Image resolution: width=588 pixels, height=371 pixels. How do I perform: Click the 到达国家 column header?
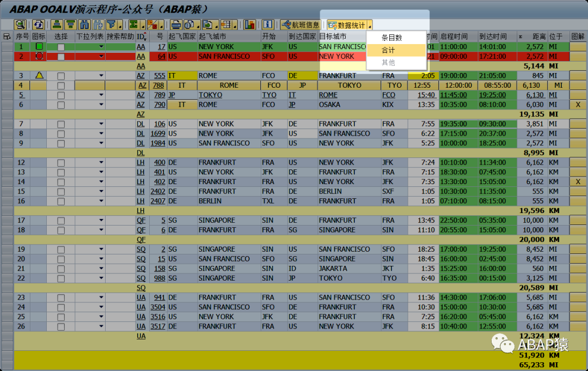tap(302, 37)
